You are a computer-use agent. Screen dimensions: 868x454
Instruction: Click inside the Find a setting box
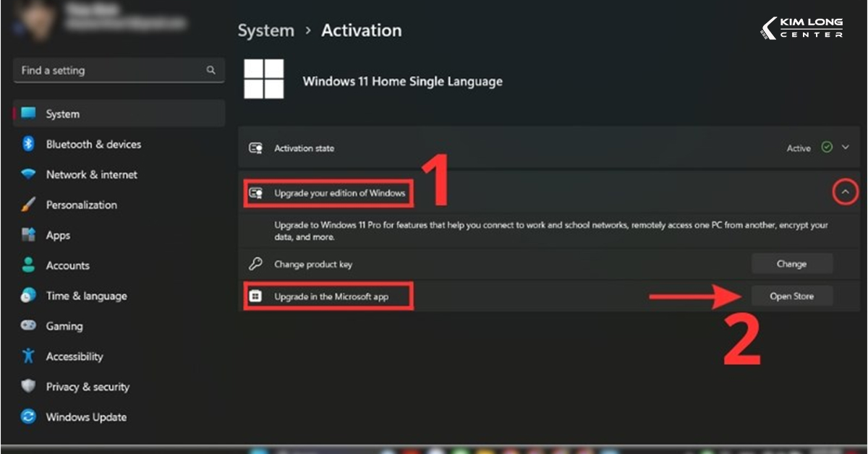coord(109,70)
